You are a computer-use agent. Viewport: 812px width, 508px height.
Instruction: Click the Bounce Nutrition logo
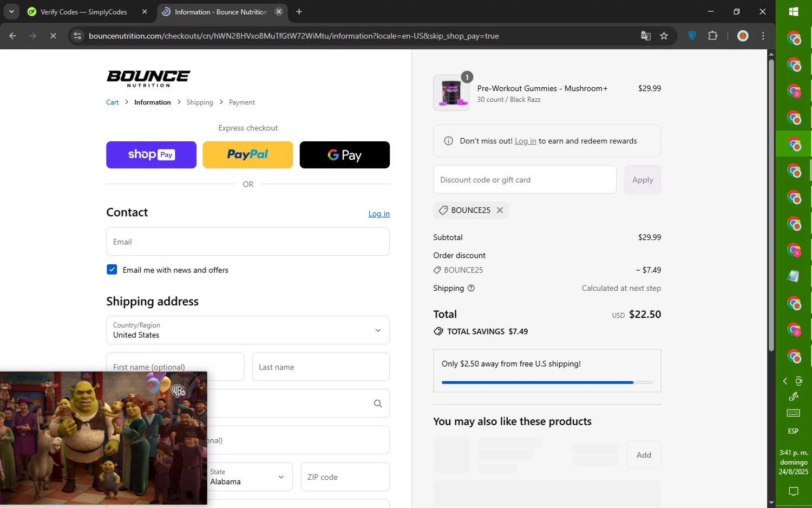point(148,79)
